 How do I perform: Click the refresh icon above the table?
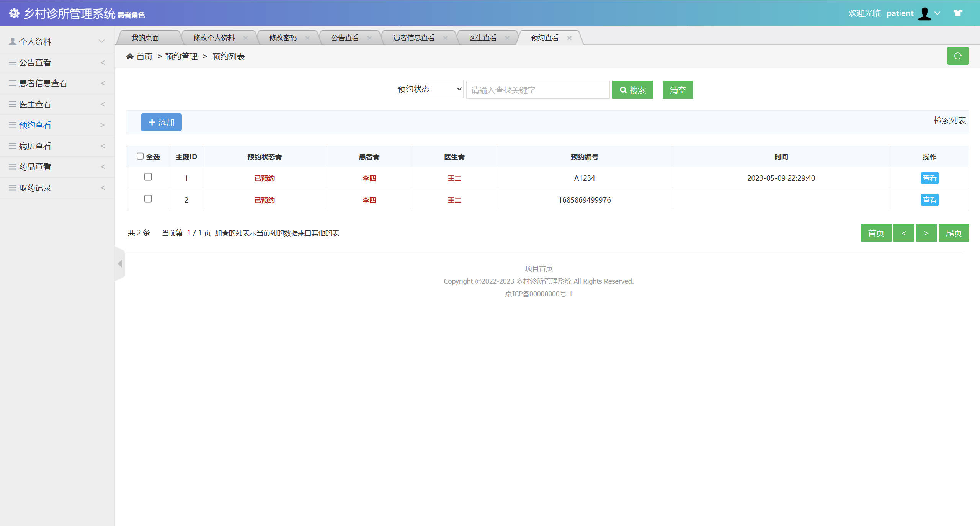click(958, 56)
